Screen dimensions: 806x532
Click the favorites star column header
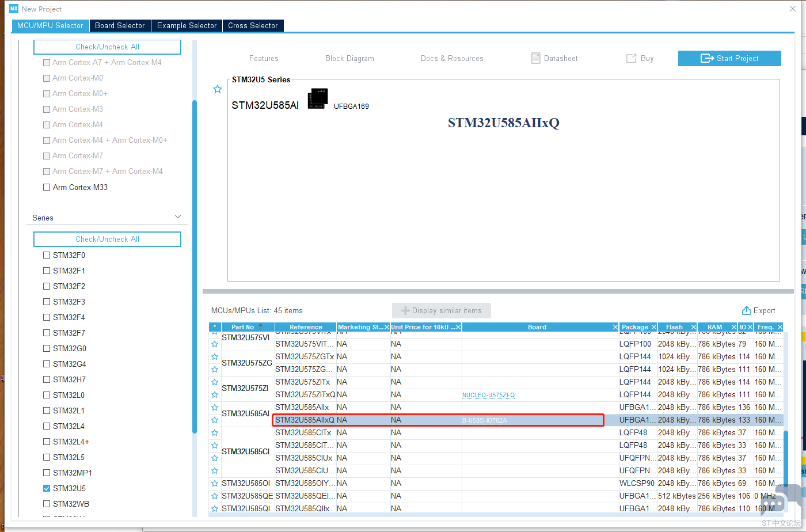pyautogui.click(x=215, y=327)
